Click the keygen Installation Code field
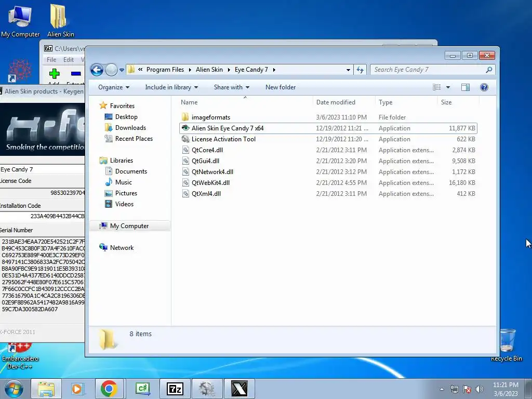Viewport: 532px width, 399px height. [x=42, y=216]
